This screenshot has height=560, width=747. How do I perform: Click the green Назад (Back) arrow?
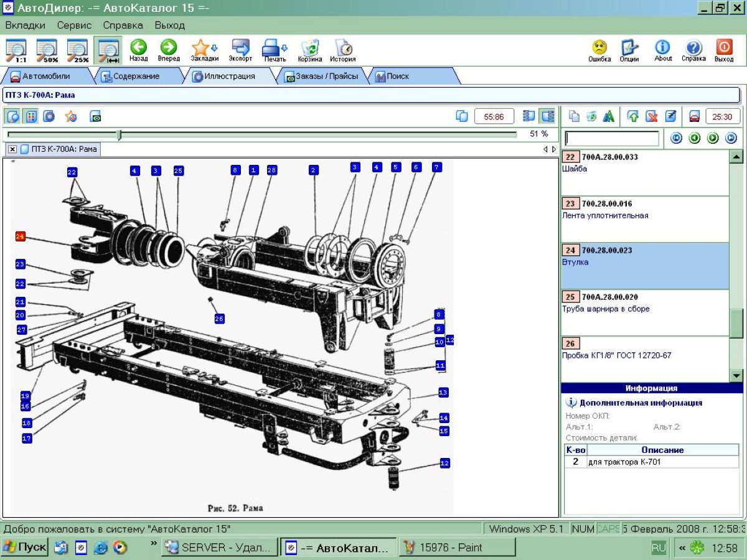[x=138, y=49]
